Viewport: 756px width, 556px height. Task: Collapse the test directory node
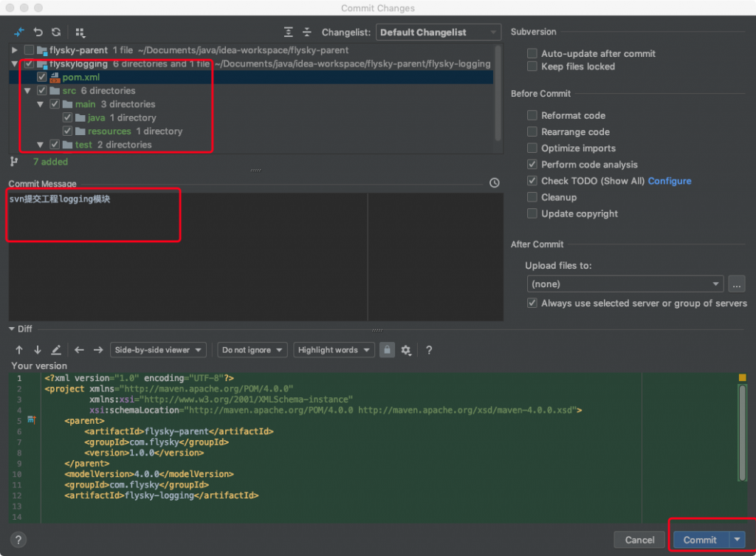click(41, 145)
